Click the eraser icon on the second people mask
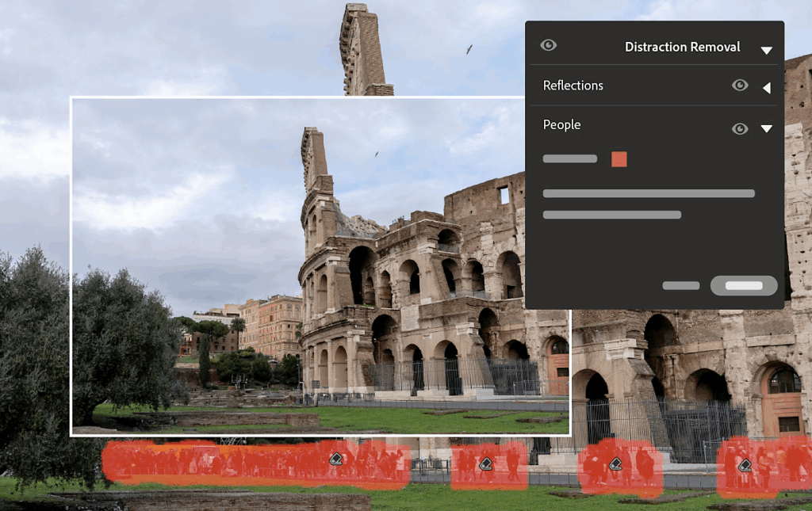 pos(486,463)
